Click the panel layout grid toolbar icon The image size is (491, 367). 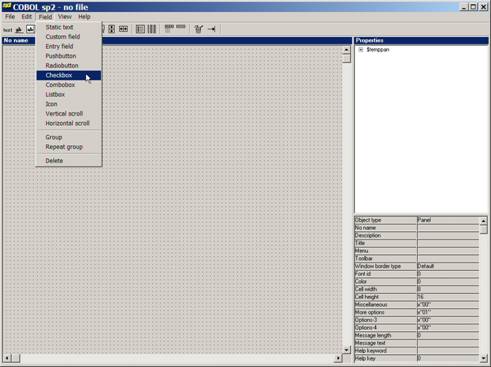pos(140,29)
